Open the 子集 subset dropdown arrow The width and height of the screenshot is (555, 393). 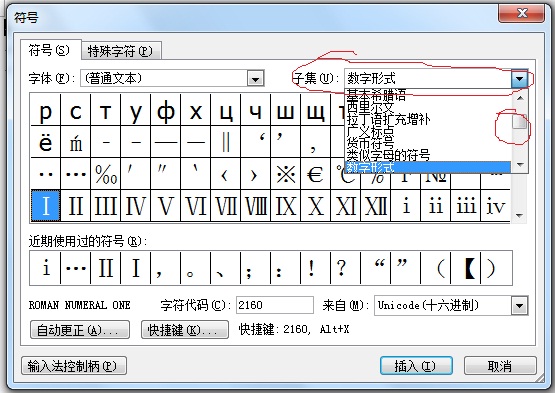pos(520,79)
